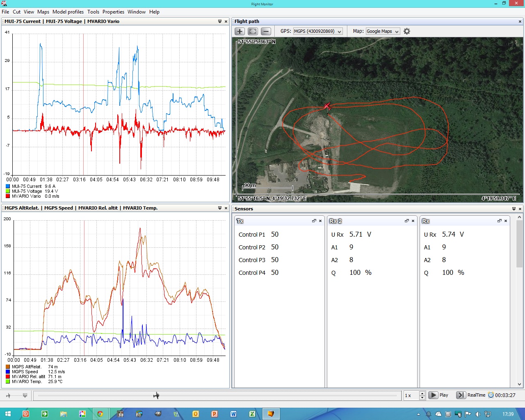Viewport: 525px width, 420px height.
Task: Close the Rx sensor sub-panel
Action: 506,221
